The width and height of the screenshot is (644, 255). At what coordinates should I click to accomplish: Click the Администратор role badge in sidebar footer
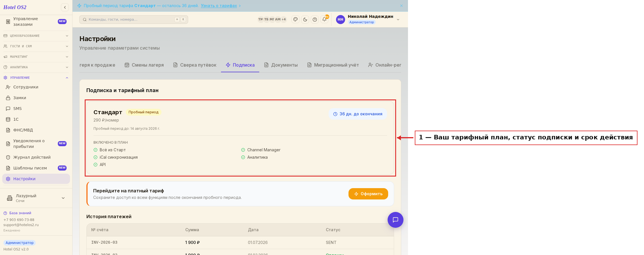tap(20, 243)
